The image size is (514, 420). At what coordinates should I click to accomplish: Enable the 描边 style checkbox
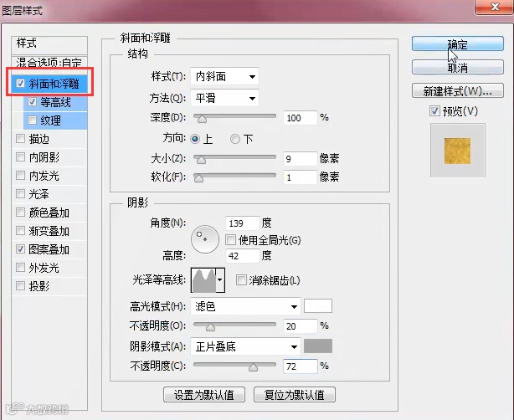[20, 139]
